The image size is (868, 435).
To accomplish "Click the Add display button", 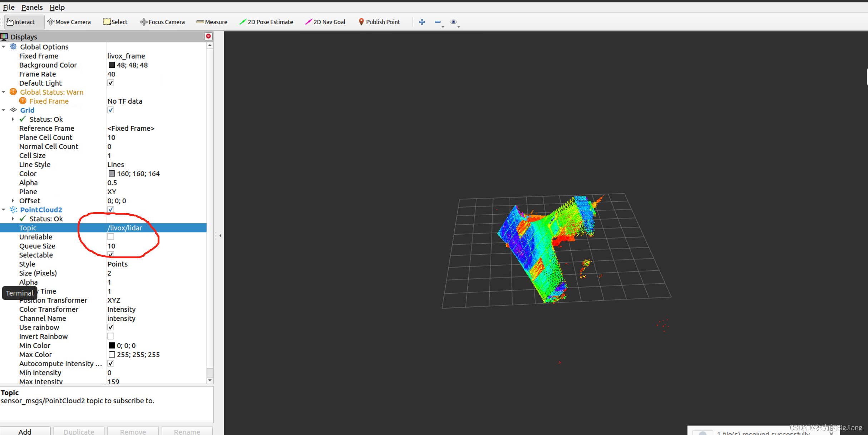I will tap(25, 431).
